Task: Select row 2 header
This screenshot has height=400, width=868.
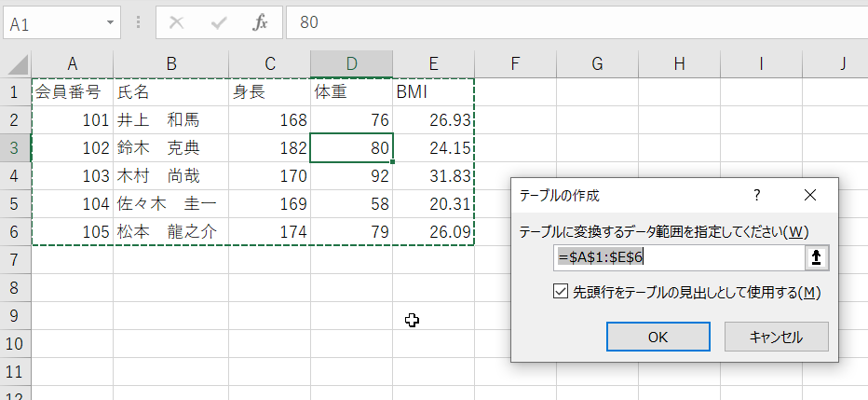Action: [x=16, y=119]
